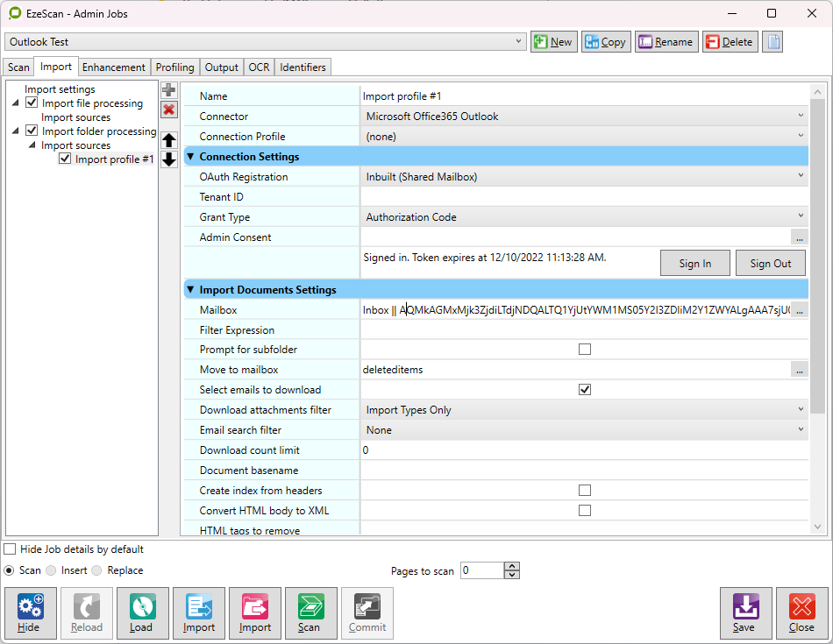Click the Hide job details gear button
This screenshot has width=833, height=644.
(30, 612)
